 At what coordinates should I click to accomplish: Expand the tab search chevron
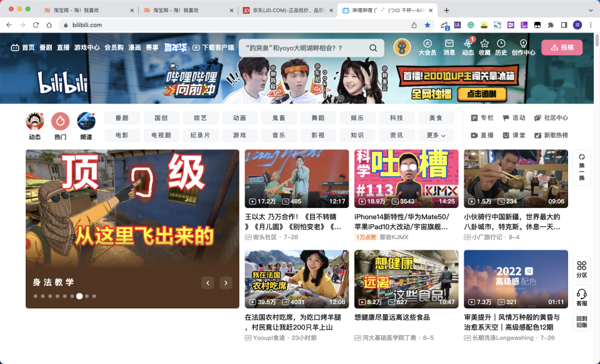(591, 11)
